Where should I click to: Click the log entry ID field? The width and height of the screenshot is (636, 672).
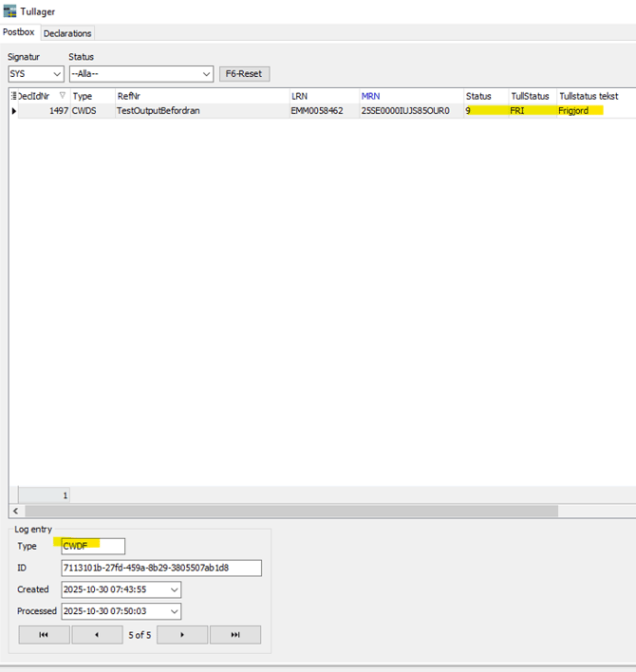160,568
